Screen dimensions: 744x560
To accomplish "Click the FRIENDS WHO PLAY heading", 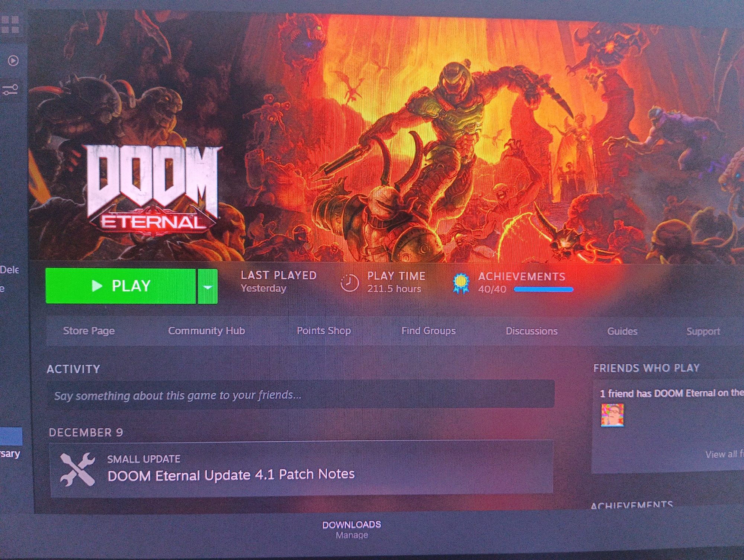I will pyautogui.click(x=647, y=368).
